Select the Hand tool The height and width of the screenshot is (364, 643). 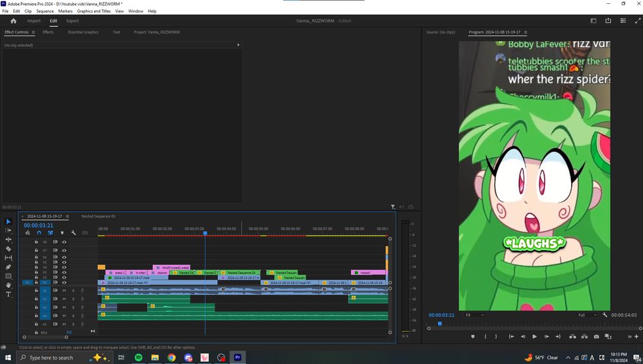pos(8,285)
